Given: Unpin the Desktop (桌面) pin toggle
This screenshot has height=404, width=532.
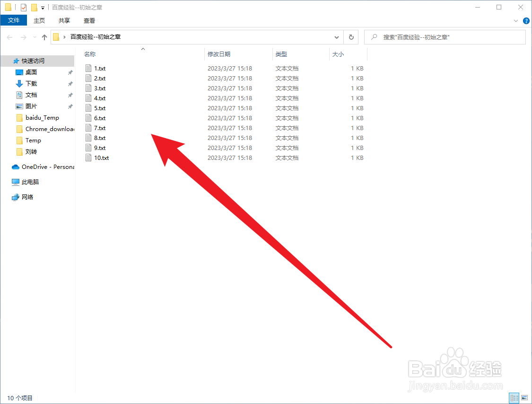Looking at the screenshot, I should (70, 72).
